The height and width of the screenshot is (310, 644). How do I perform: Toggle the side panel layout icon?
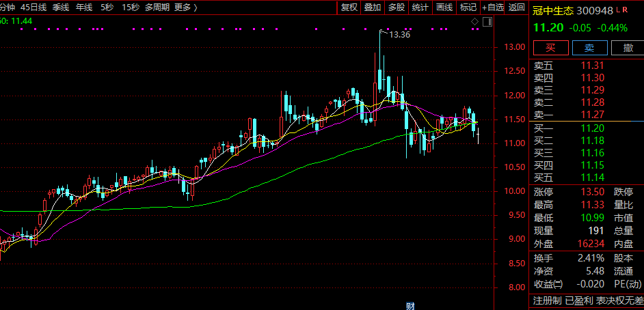pyautogui.click(x=487, y=22)
